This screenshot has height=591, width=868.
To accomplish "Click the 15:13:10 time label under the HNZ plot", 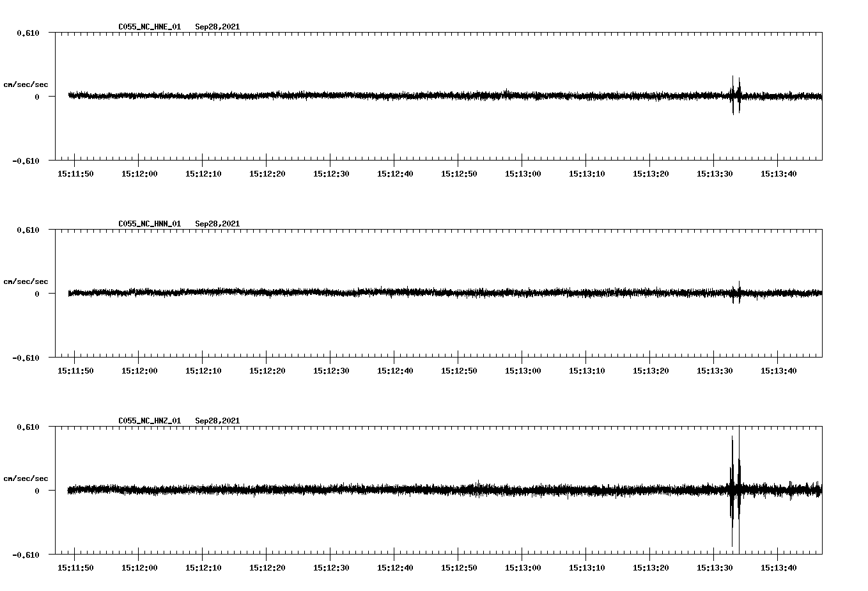I will (587, 568).
